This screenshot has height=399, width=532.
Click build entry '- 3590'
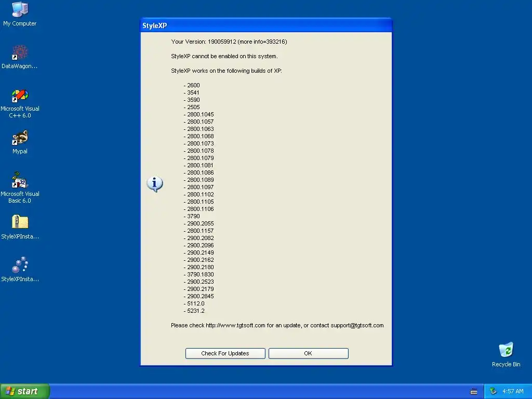(x=192, y=100)
